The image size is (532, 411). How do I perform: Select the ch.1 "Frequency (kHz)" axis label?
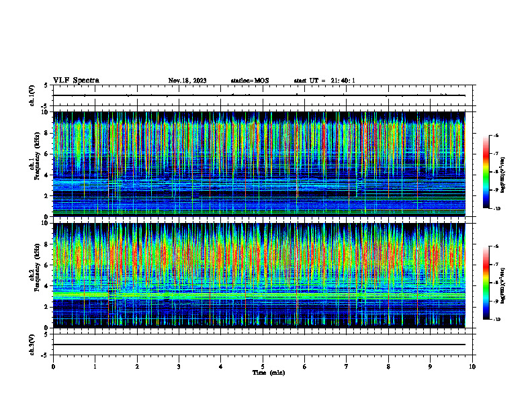tap(37, 156)
